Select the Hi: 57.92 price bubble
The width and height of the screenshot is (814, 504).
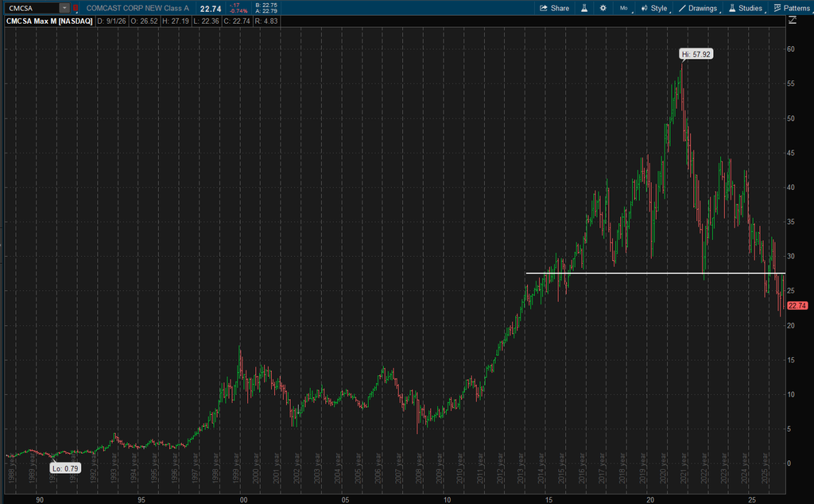click(696, 54)
